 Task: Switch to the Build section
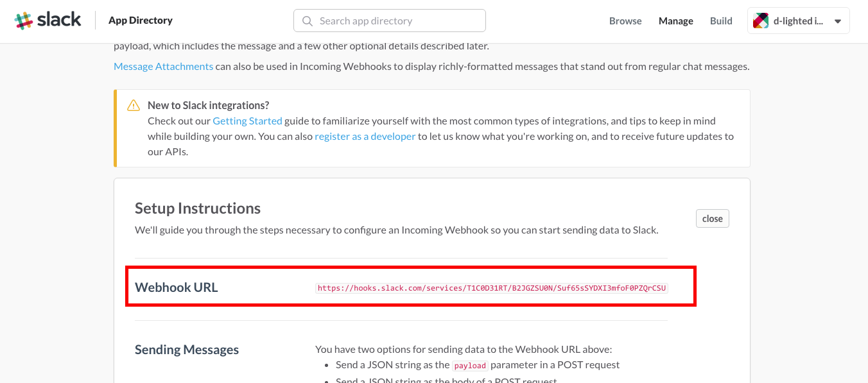click(x=721, y=21)
